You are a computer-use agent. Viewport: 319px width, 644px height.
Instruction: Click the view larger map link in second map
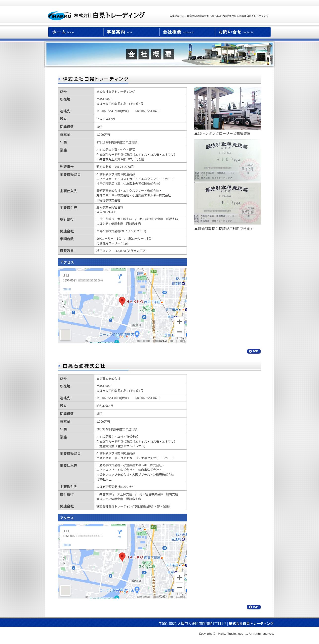click(67, 545)
